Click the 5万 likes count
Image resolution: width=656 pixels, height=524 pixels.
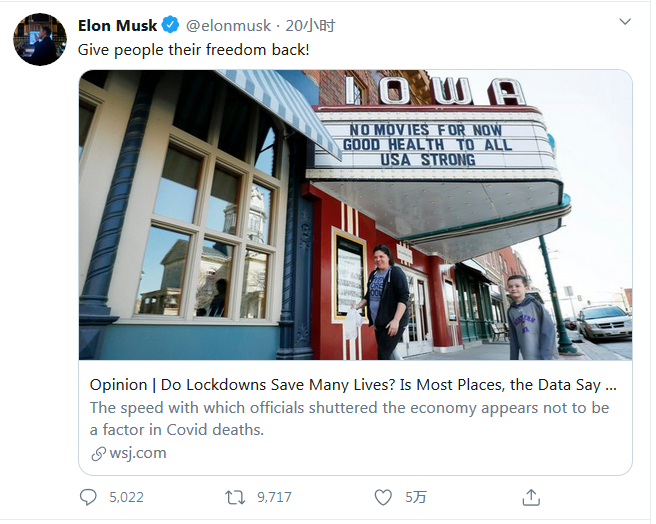point(415,497)
